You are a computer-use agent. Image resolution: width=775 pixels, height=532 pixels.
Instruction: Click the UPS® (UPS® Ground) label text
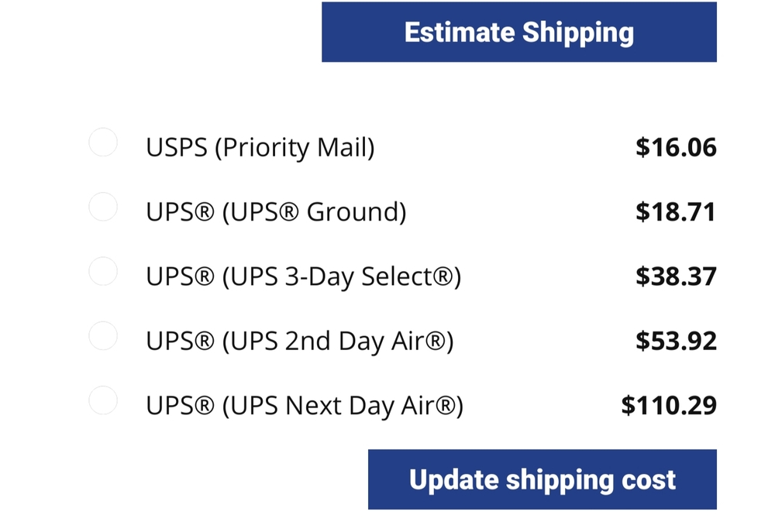276,211
